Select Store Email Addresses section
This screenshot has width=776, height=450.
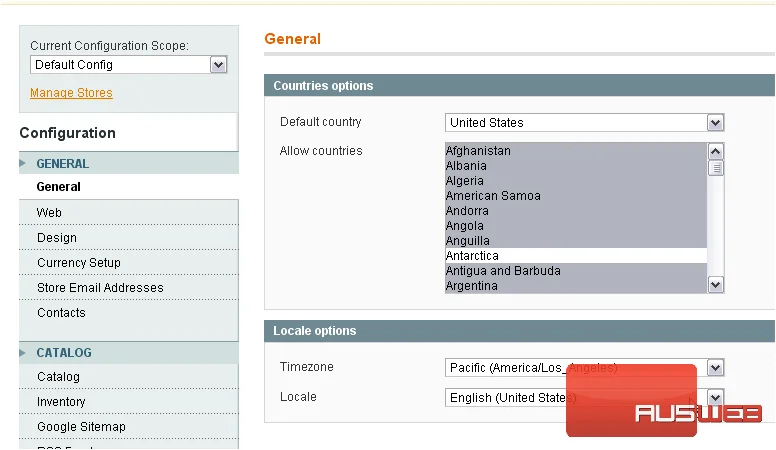100,288
